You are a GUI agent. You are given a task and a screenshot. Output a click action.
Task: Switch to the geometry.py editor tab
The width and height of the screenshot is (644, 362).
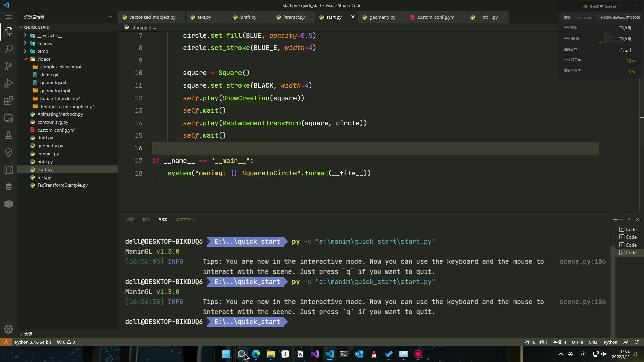coord(382,17)
